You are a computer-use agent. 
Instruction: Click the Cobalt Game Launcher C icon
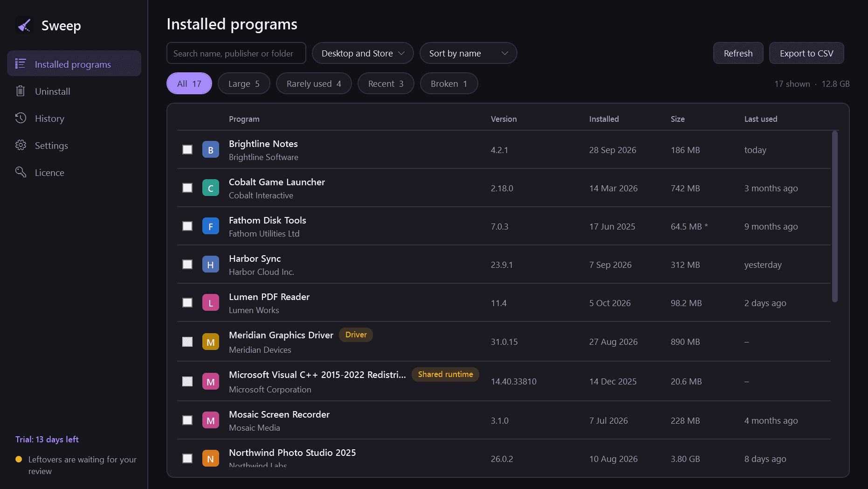(x=211, y=188)
